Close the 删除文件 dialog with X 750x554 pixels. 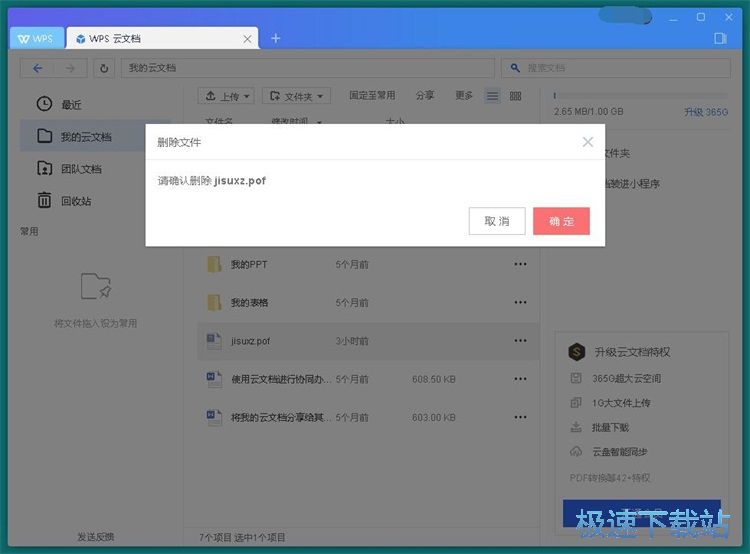coord(588,142)
